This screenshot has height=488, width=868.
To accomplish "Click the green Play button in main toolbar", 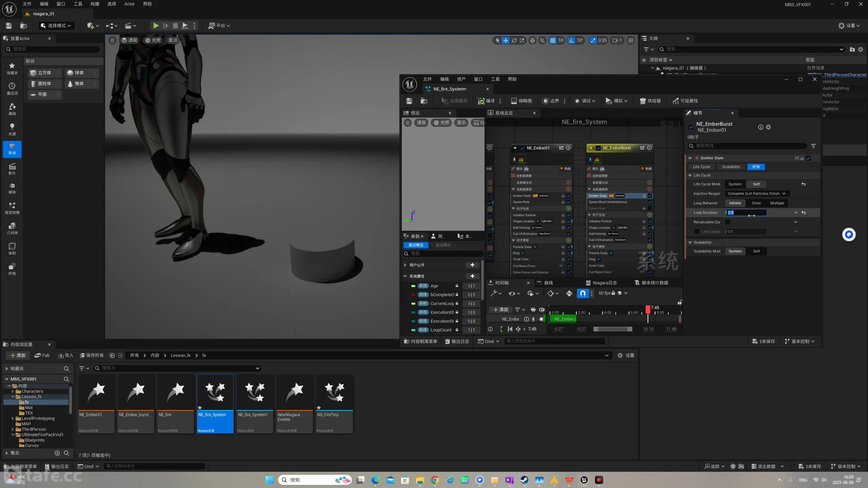I will click(156, 25).
